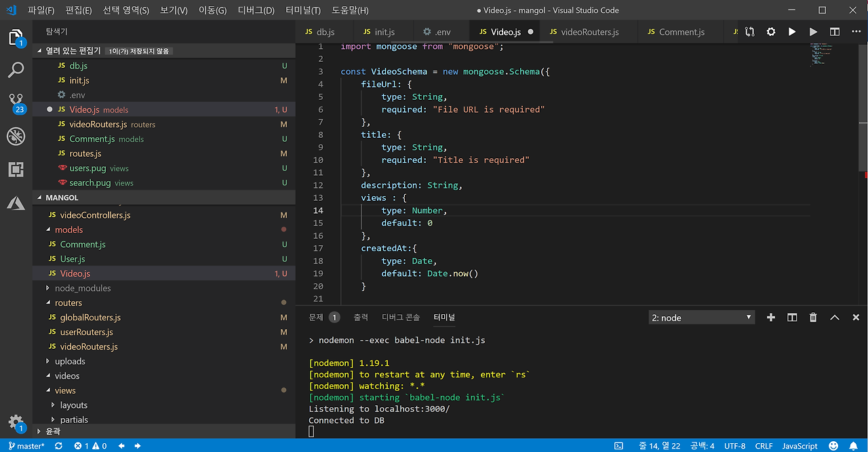Screen dimensions: 868x452
Task: Open the Azure view in activity bar
Action: point(16,202)
